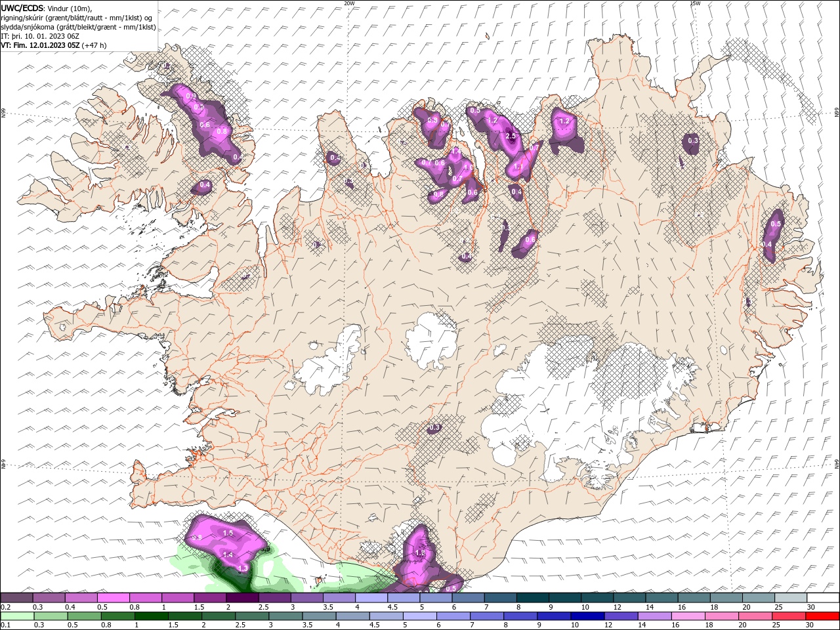840x630 pixels.
Task: Click the '14' label of the snow scale
Action: click(650, 607)
